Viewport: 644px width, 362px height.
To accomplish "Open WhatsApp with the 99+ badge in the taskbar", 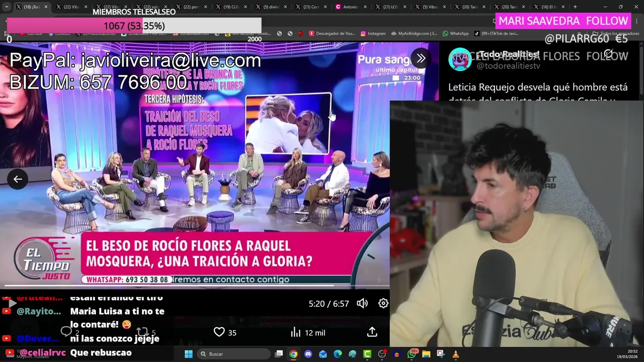I will [x=412, y=354].
